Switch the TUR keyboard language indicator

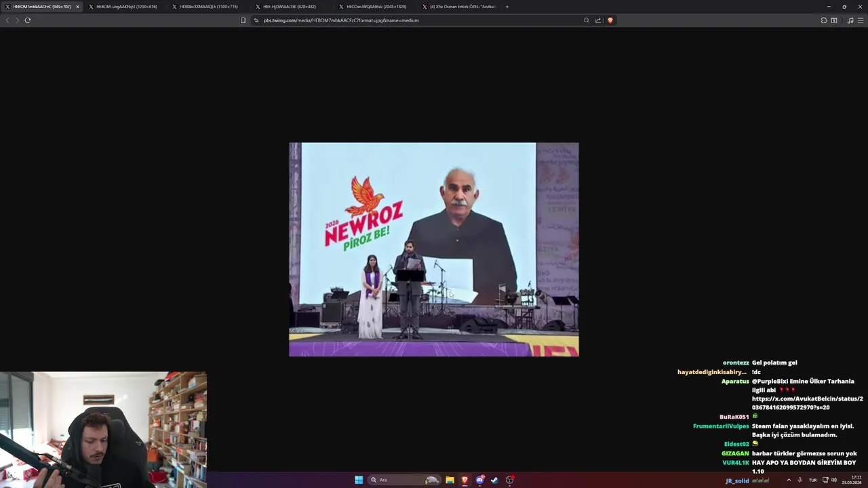812,480
